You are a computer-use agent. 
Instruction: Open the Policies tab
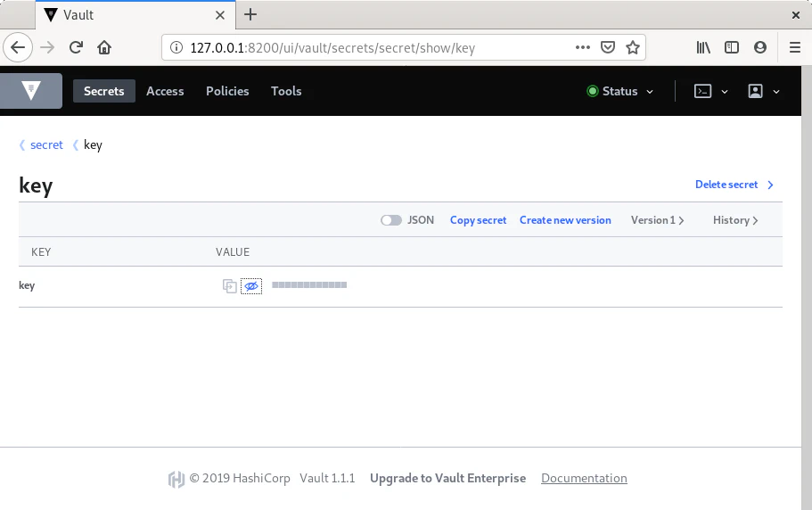coord(227,91)
